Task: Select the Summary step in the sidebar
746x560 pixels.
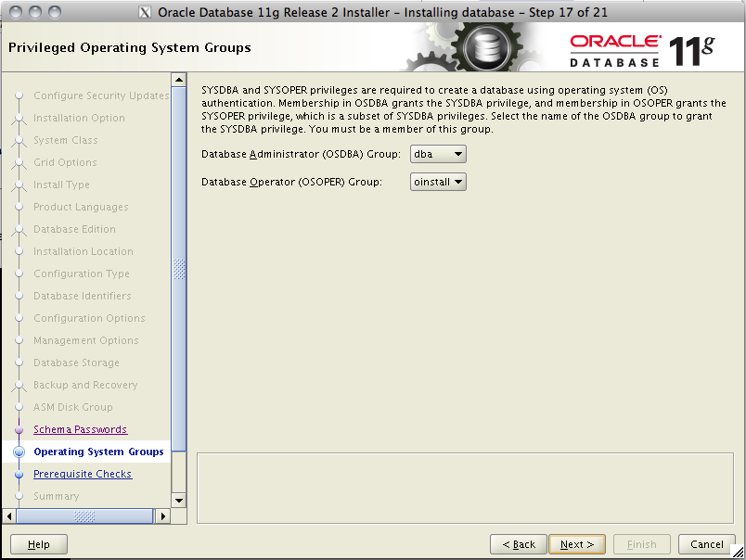Action: pyautogui.click(x=56, y=496)
